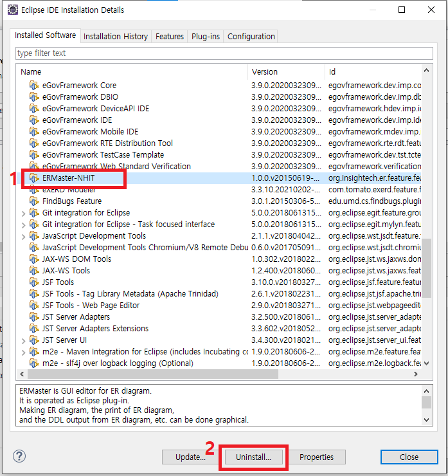The image size is (448, 476).
Task: Sort list by Name column header
Action: click(132, 71)
